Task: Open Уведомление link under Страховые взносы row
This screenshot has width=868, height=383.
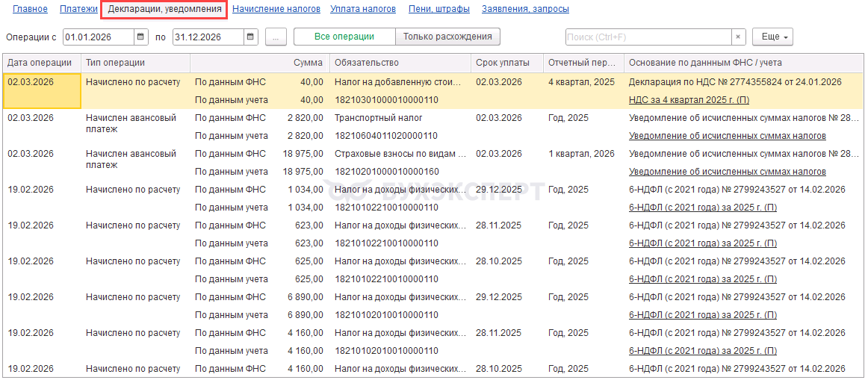Action: tap(728, 172)
